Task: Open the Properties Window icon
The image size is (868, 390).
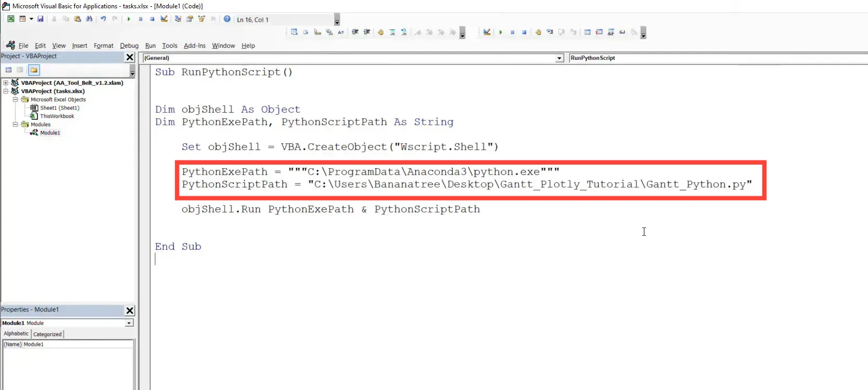Action: pos(190,19)
